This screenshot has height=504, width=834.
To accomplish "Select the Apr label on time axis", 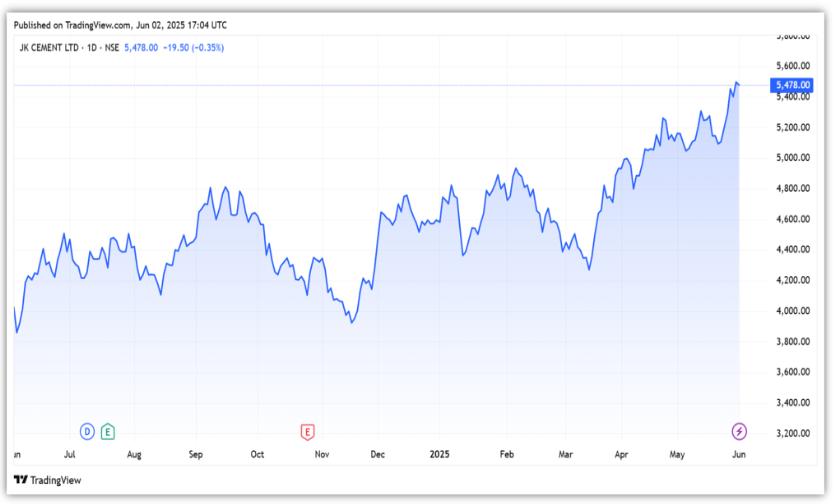I will [623, 454].
